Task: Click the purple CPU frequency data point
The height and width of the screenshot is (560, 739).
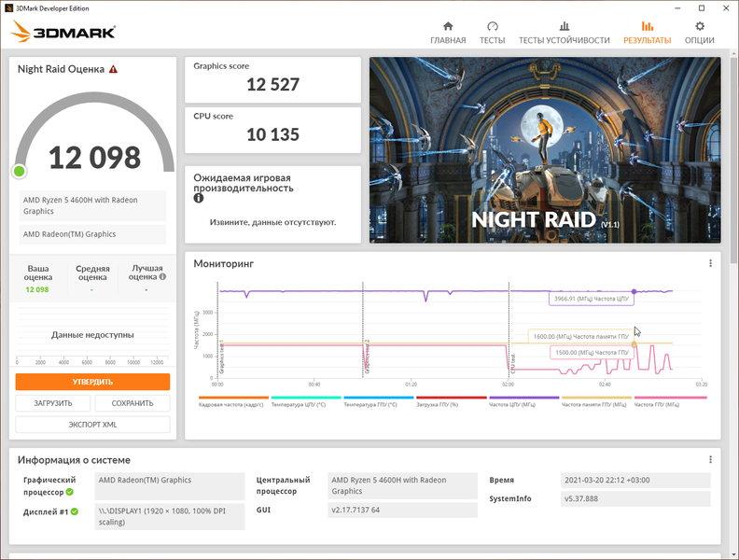Action: click(x=634, y=291)
